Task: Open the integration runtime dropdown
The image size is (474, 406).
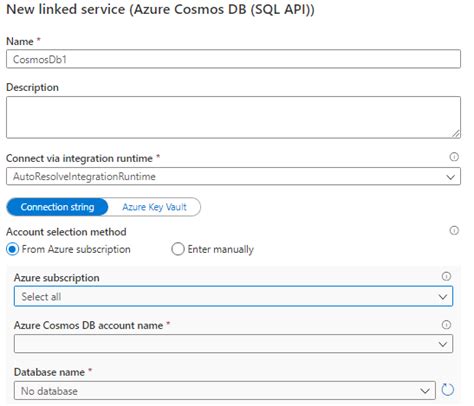Action: coord(233,176)
